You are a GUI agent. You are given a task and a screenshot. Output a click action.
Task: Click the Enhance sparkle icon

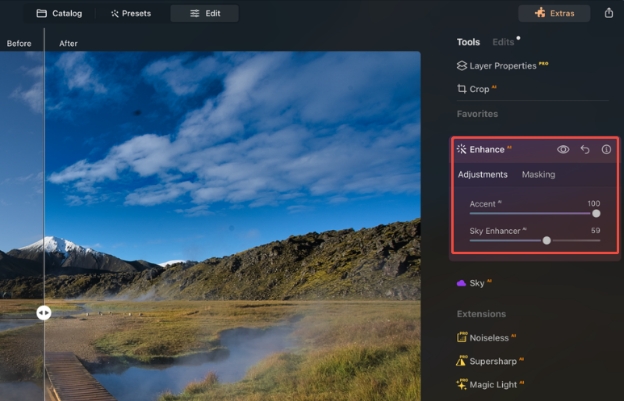click(x=462, y=149)
